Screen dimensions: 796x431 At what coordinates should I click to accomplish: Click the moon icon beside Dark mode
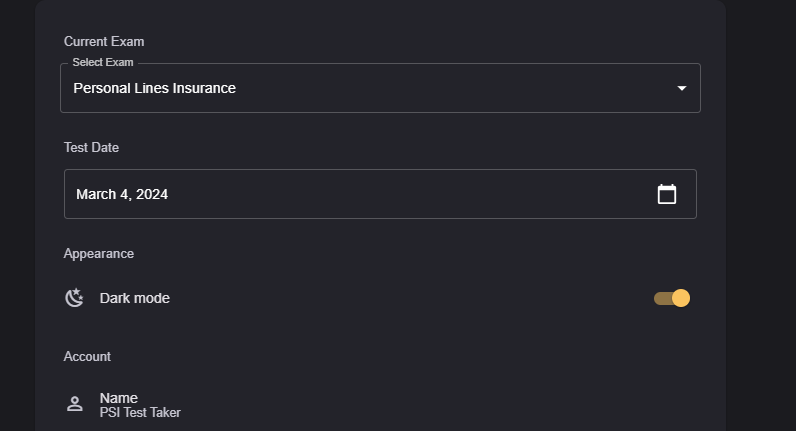(74, 298)
